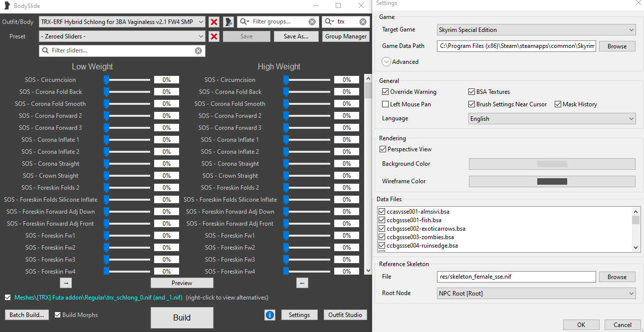Click the BodySlide app icon in title bar
The image size is (644, 332).
point(7,5)
